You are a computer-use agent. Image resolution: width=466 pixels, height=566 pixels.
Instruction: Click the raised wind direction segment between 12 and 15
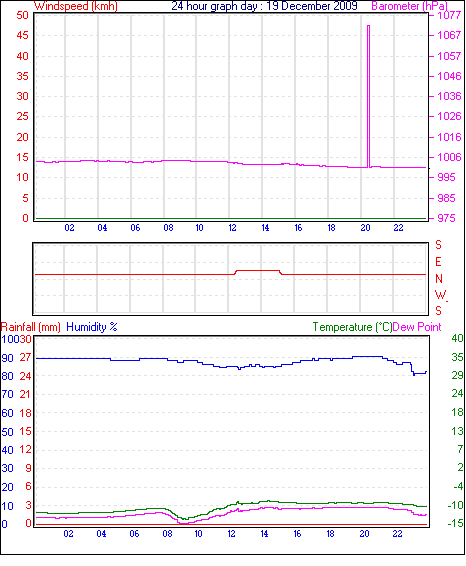click(258, 270)
